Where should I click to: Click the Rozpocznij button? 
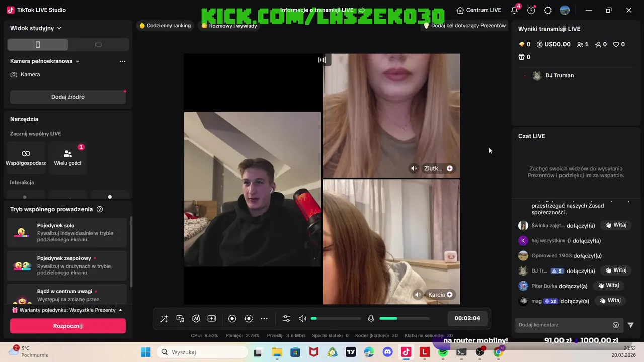68,326
